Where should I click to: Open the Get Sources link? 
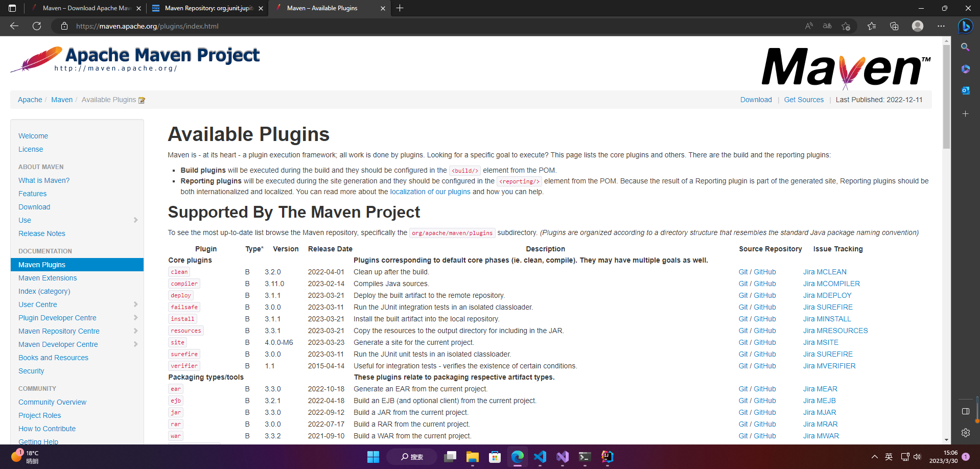coord(804,100)
